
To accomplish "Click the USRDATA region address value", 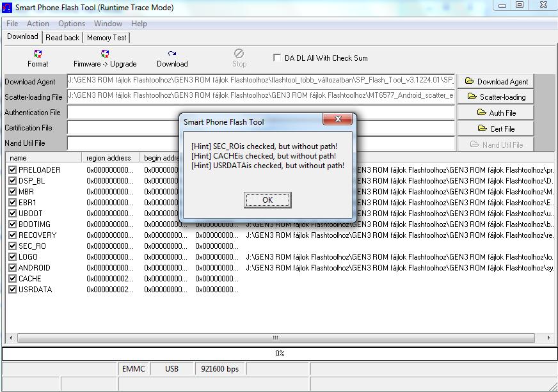I will (x=110, y=290).
